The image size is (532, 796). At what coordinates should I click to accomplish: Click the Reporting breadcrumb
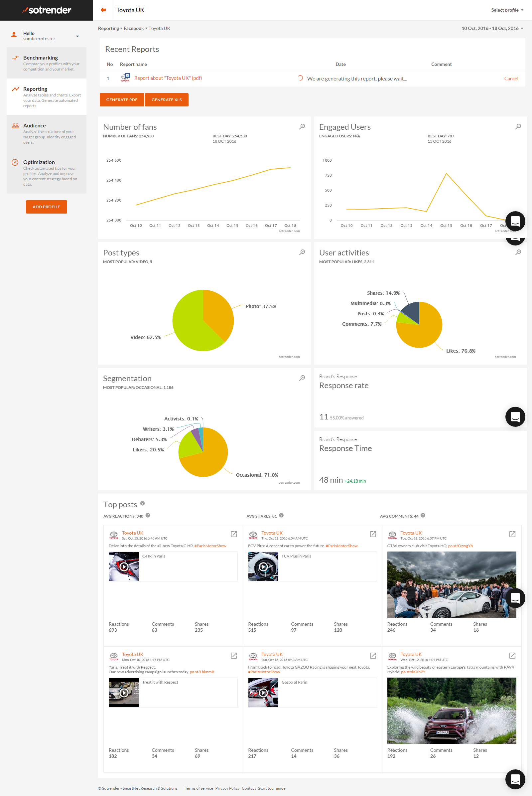[108, 28]
